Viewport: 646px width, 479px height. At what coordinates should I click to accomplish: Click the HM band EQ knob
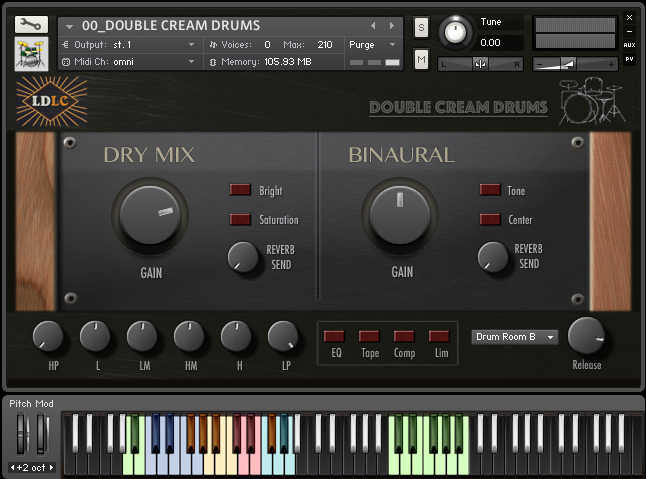(x=189, y=336)
